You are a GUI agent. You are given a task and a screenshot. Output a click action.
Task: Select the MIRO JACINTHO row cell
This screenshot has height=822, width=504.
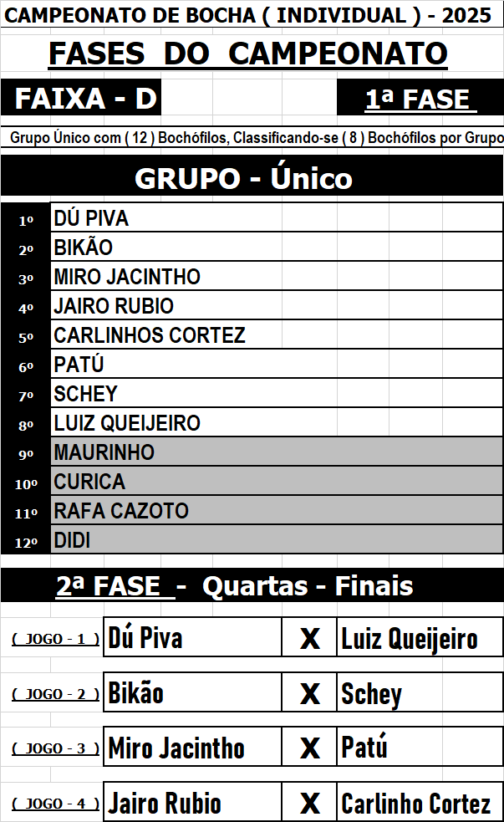[276, 277]
